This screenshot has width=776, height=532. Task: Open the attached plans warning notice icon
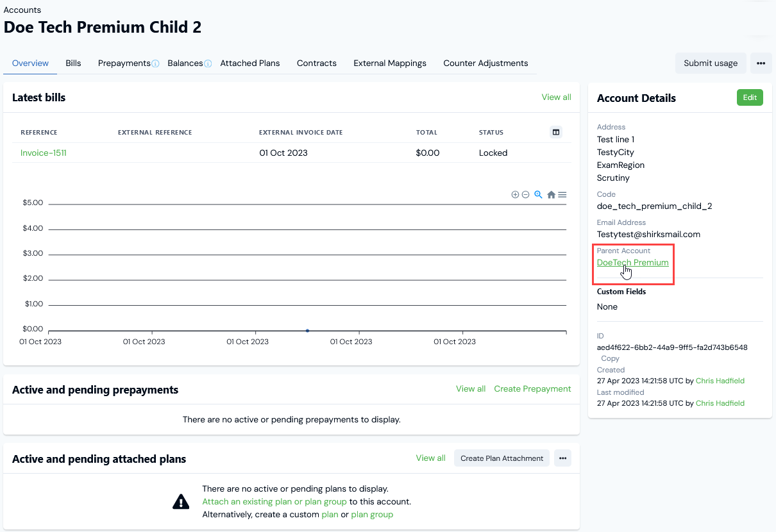click(181, 501)
